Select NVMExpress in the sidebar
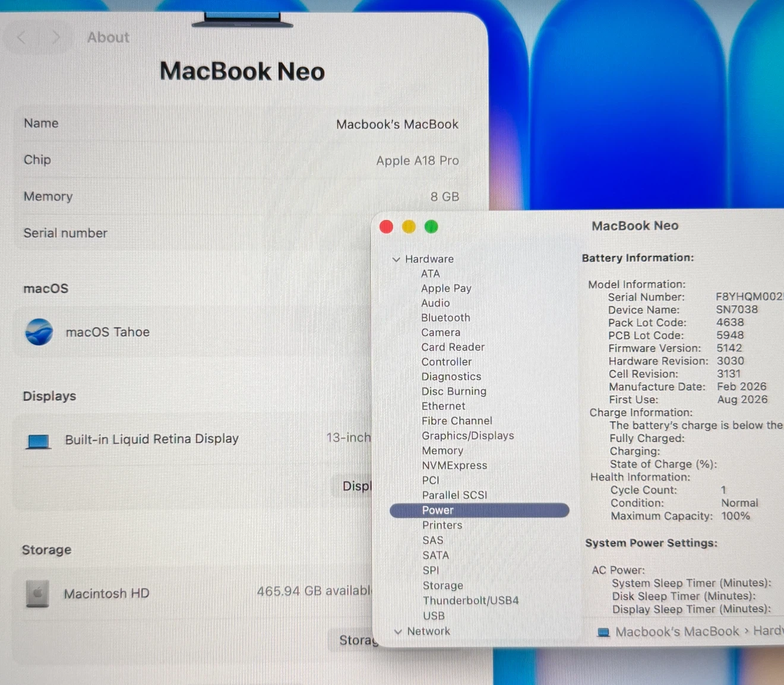Screen dimensions: 784x685 [x=454, y=465]
